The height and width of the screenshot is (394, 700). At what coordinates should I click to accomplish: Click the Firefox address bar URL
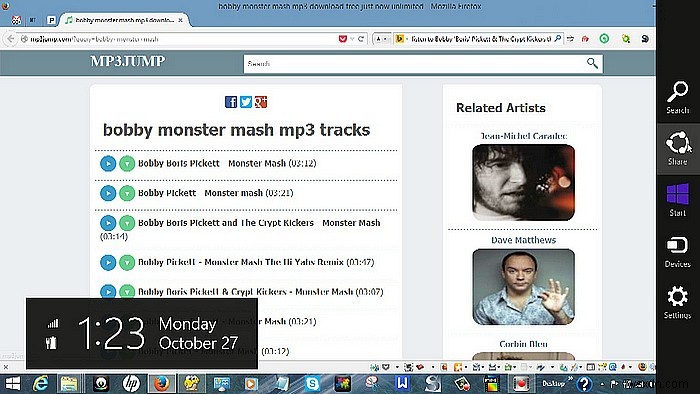point(94,39)
